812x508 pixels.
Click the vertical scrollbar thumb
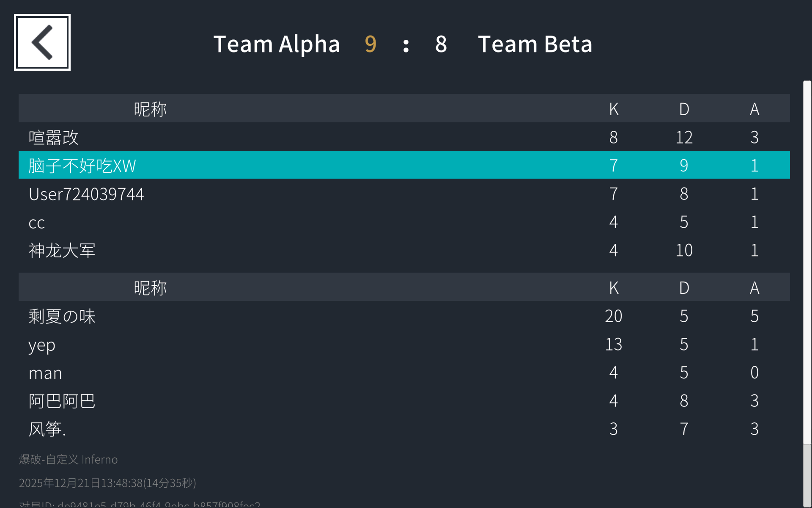click(807, 262)
